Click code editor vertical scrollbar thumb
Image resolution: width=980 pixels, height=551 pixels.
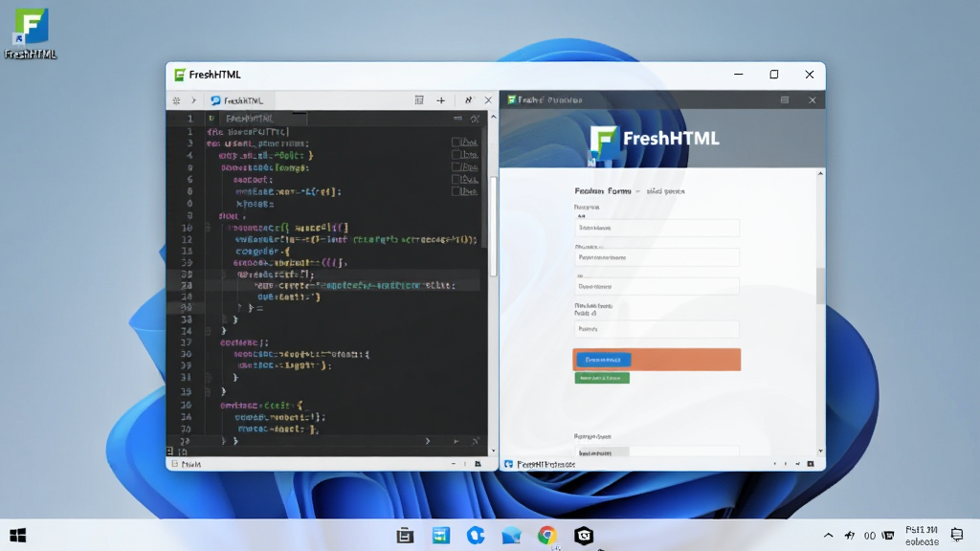pyautogui.click(x=493, y=226)
